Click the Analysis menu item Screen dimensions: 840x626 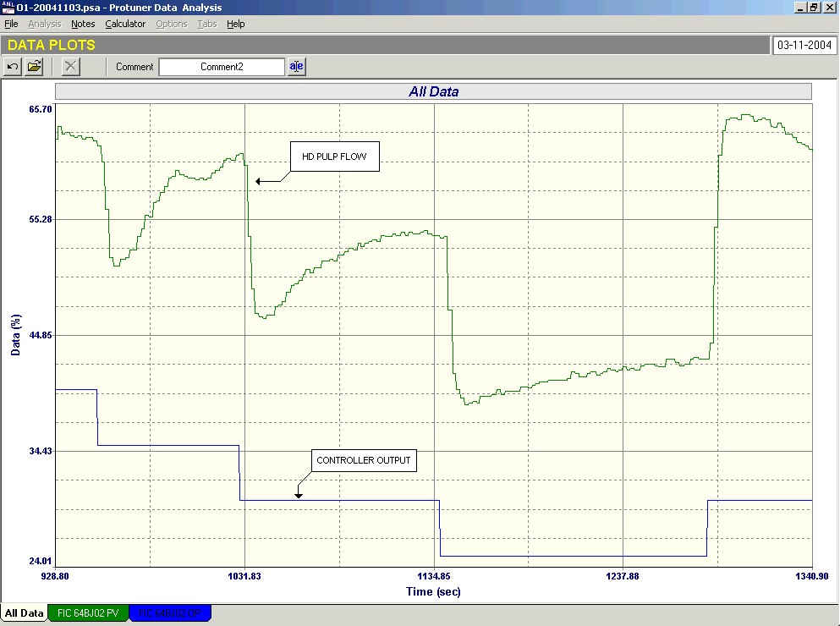click(x=45, y=24)
